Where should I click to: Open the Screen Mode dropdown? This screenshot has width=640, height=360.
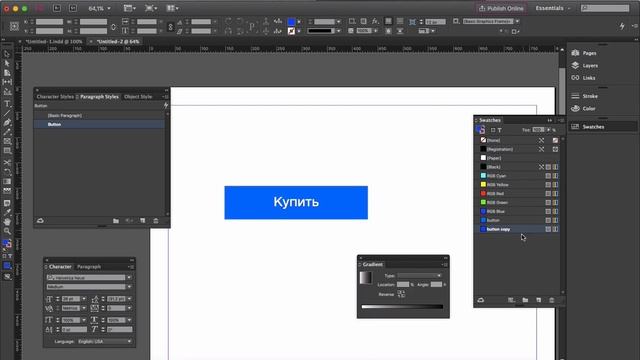pos(151,8)
